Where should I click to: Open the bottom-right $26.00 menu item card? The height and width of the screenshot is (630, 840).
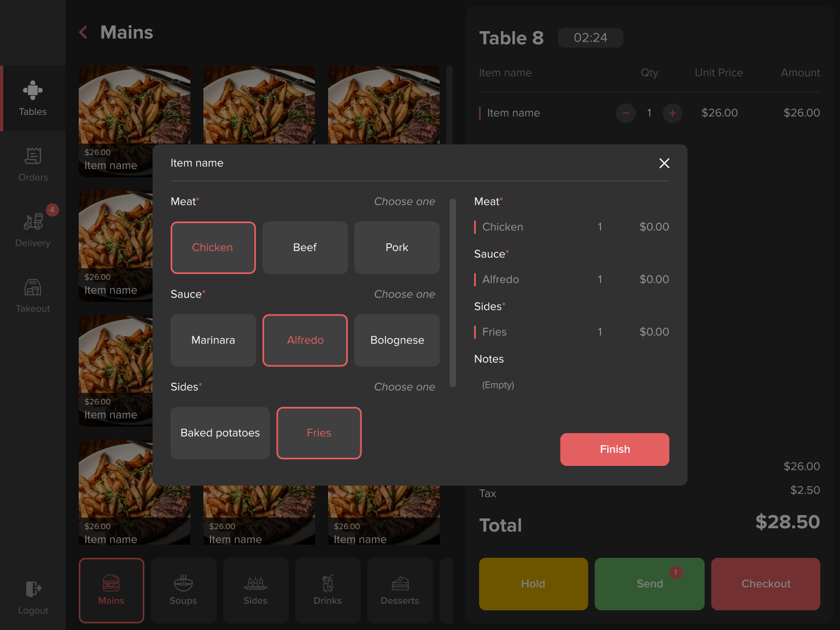(384, 515)
